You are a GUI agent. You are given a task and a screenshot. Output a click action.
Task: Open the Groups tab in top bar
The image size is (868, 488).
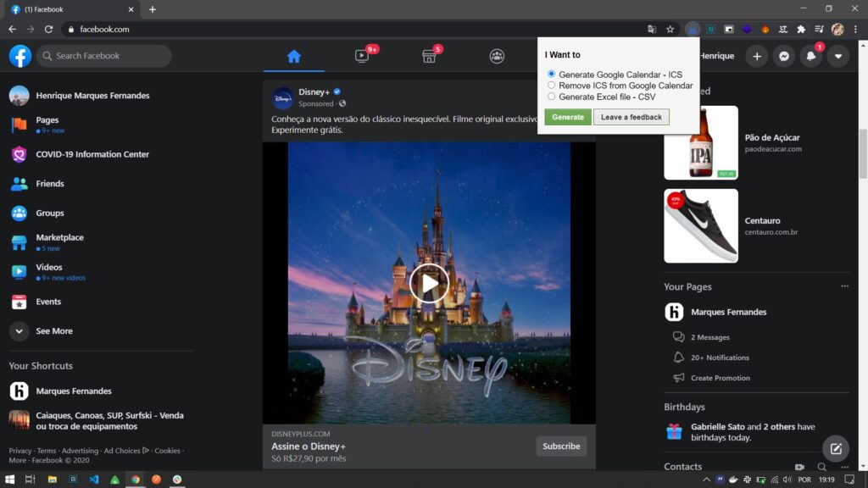(x=497, y=56)
